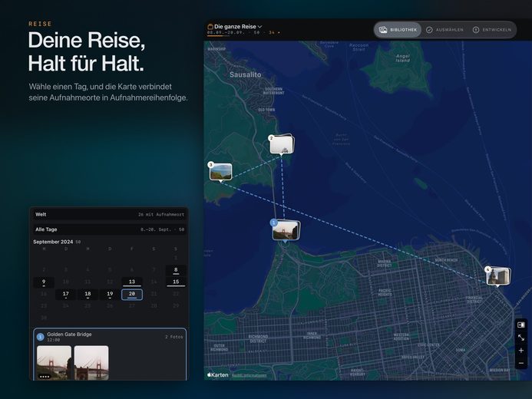Open map pin 1 at Golden Gate Bridge

click(x=286, y=230)
